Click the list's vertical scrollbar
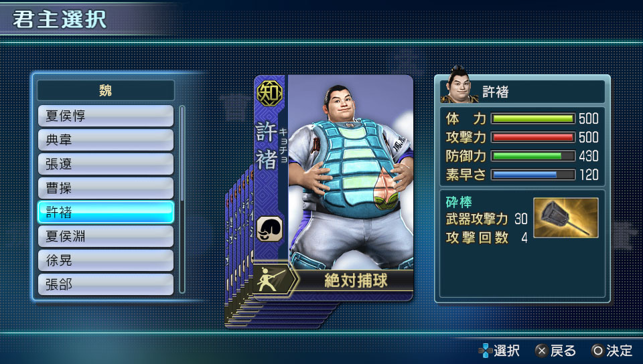The height and width of the screenshot is (364, 643). pyautogui.click(x=182, y=199)
